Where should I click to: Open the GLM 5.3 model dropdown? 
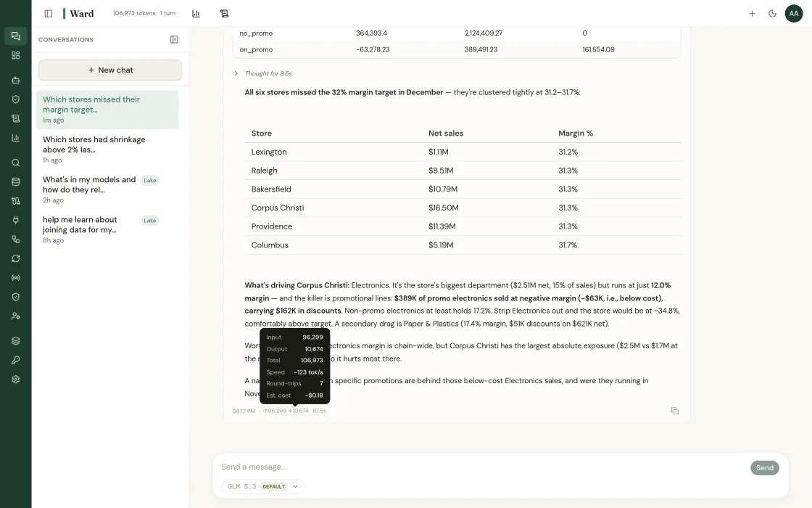263,486
